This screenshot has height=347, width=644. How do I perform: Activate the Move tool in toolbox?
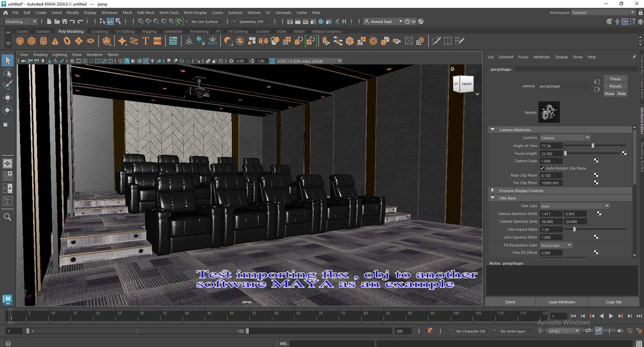coord(7,98)
